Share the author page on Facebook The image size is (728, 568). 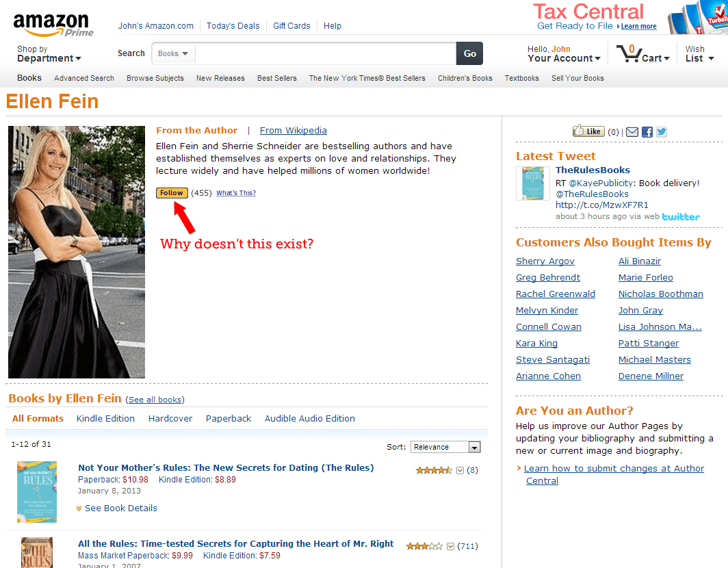(x=647, y=131)
